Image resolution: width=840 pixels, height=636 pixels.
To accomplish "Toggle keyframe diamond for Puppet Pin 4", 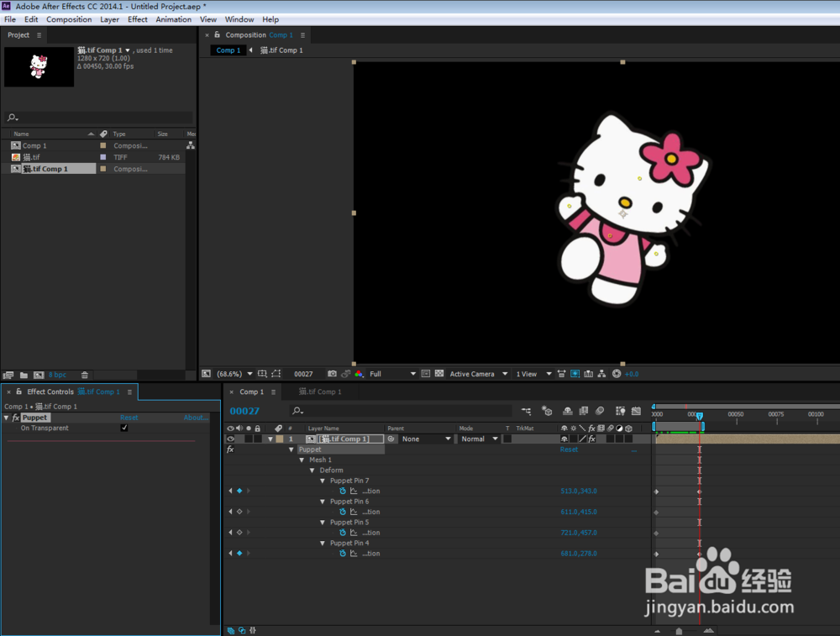I will (239, 553).
